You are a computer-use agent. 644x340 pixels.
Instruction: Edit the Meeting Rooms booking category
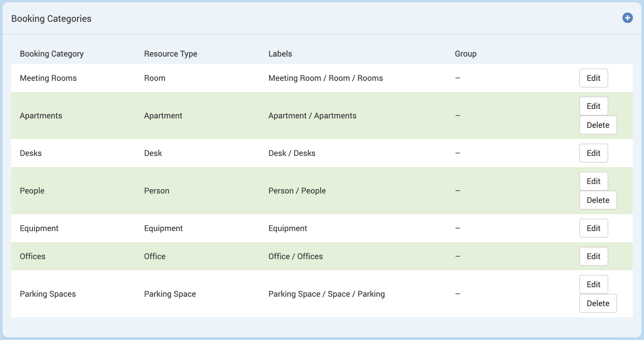593,78
